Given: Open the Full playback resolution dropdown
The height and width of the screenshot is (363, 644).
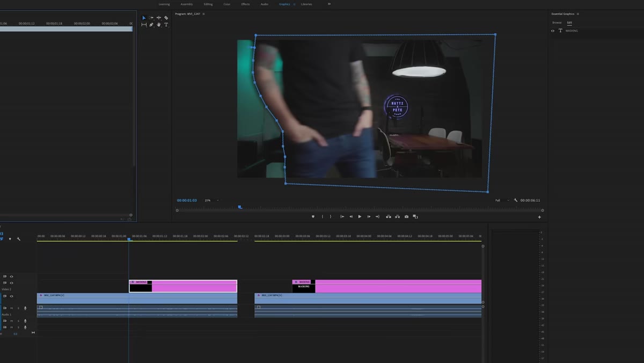Looking at the screenshot, I should [502, 200].
